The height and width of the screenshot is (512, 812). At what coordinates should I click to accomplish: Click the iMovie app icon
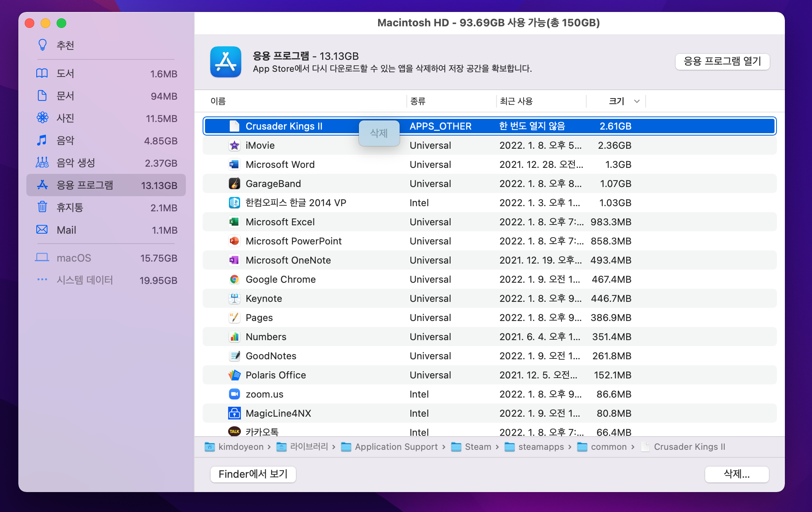click(234, 146)
